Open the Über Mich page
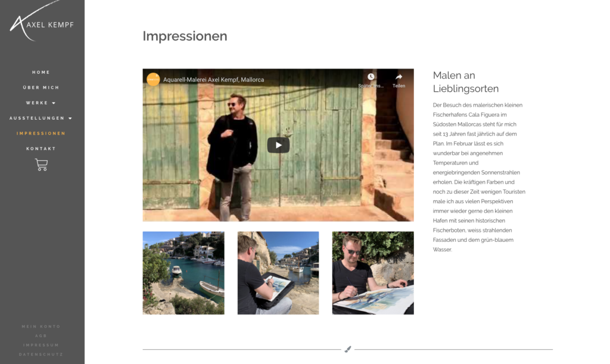This screenshot has height=364, width=610. coord(41,88)
